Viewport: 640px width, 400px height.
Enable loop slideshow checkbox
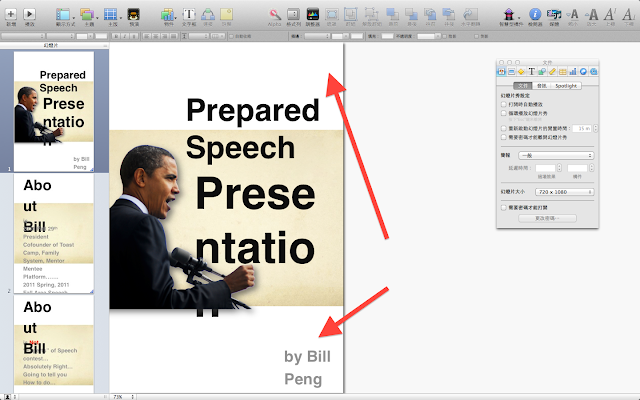pos(504,113)
